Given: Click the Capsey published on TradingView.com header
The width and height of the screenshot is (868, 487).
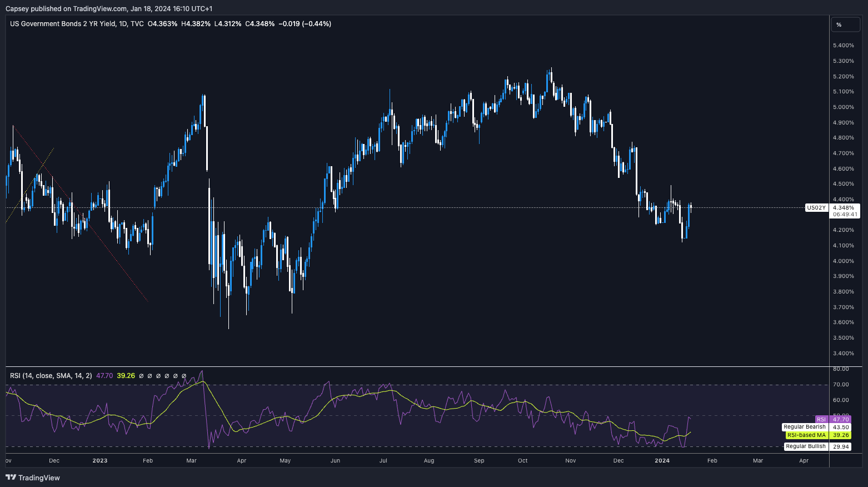Looking at the screenshot, I should pyautogui.click(x=109, y=8).
